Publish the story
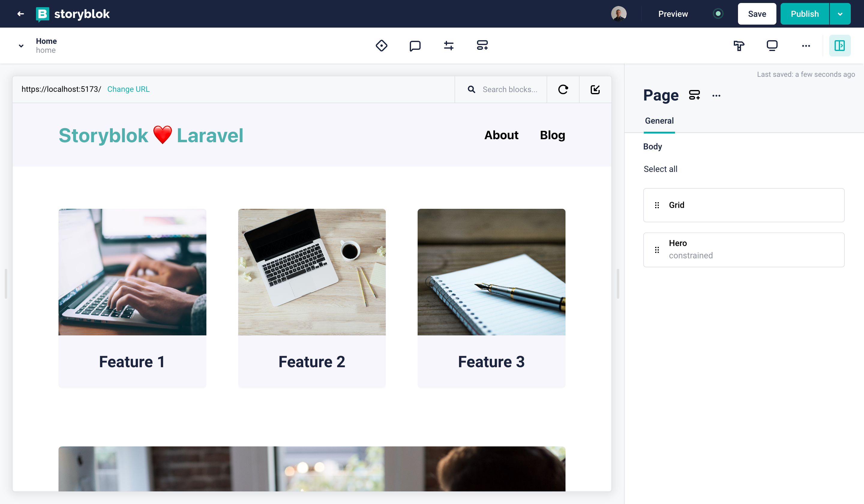The height and width of the screenshot is (504, 864). [804, 14]
